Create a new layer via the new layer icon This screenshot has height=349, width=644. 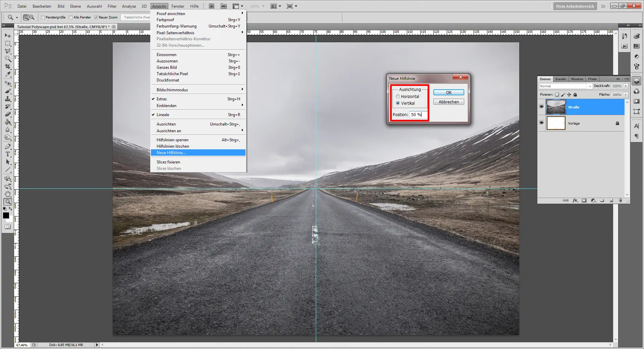tap(611, 200)
